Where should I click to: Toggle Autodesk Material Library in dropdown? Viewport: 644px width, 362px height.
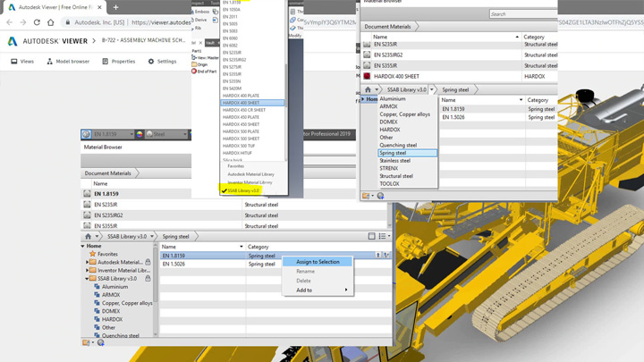[x=251, y=174]
